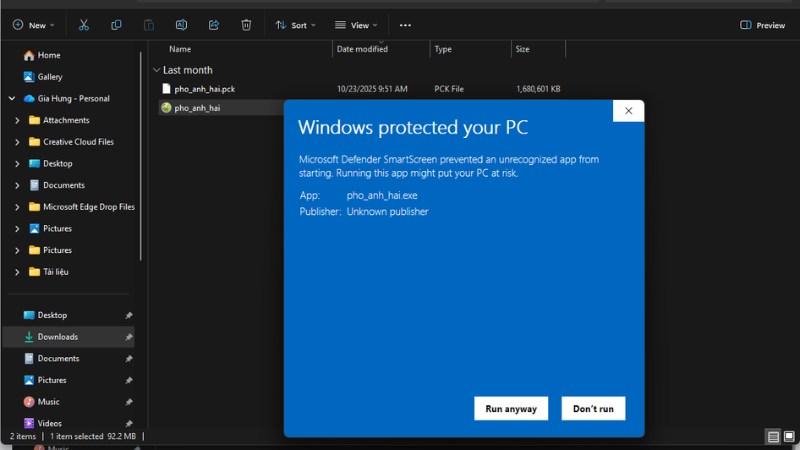Open the Sort dropdown menu

(295, 25)
